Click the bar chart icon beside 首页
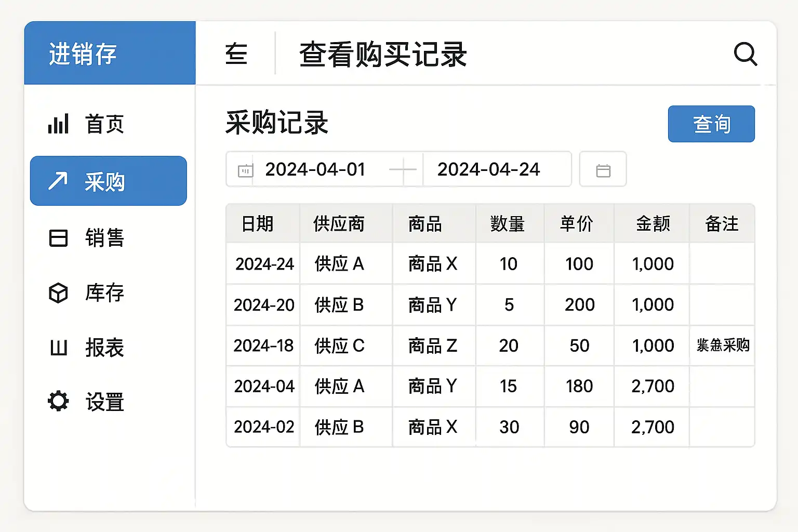 pyautogui.click(x=58, y=124)
